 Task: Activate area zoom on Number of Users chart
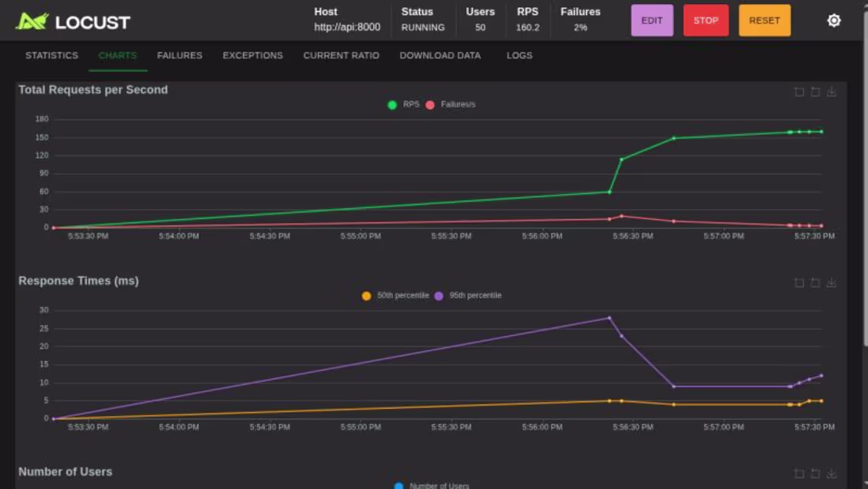[799, 473]
